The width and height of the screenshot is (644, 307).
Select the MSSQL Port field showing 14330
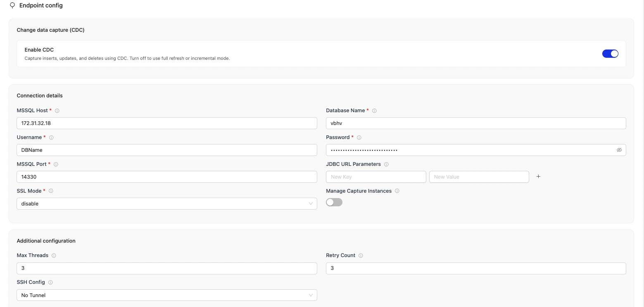click(167, 177)
